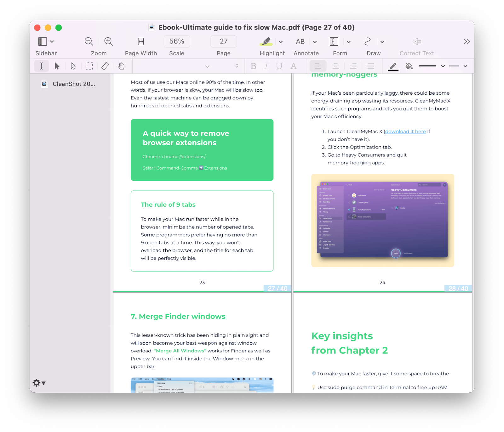Screen dimensions: 504x432
Task: Choose the black arrow select tool
Action: (x=57, y=66)
